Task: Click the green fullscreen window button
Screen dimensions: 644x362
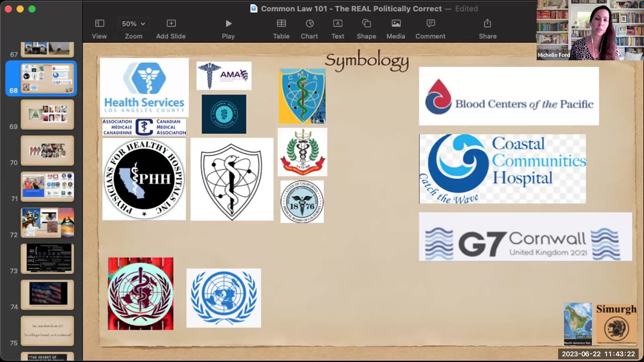Action: (32, 9)
